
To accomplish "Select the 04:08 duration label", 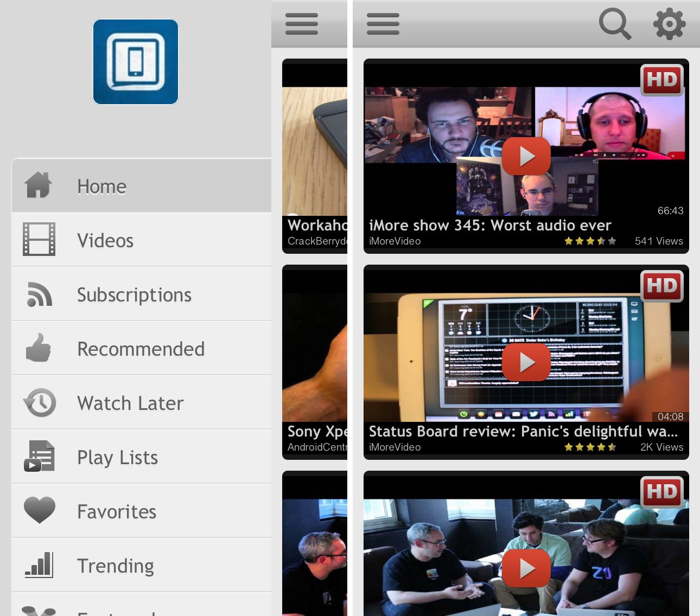I will tap(670, 416).
